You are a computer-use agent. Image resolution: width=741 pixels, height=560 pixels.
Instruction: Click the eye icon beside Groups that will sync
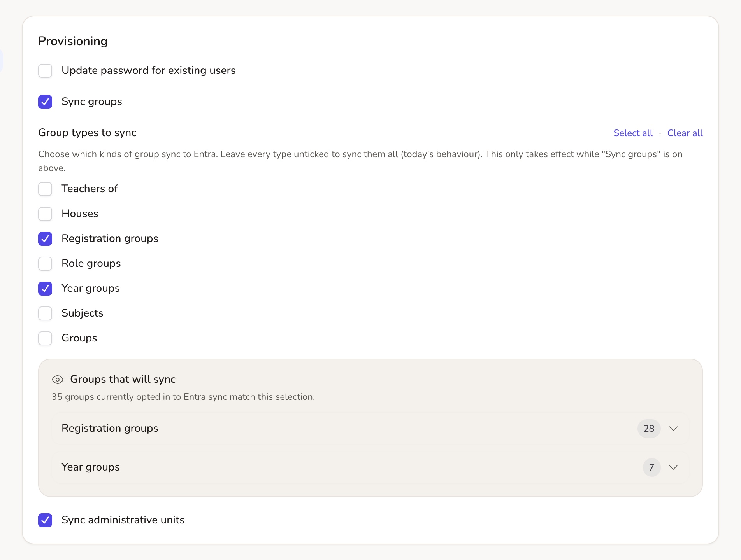[58, 380]
